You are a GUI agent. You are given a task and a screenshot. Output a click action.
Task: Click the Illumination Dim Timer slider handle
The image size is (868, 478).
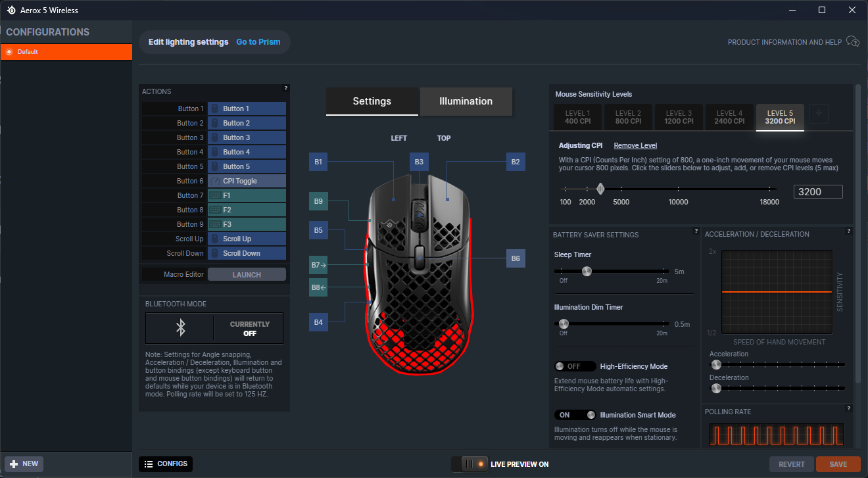click(x=564, y=323)
